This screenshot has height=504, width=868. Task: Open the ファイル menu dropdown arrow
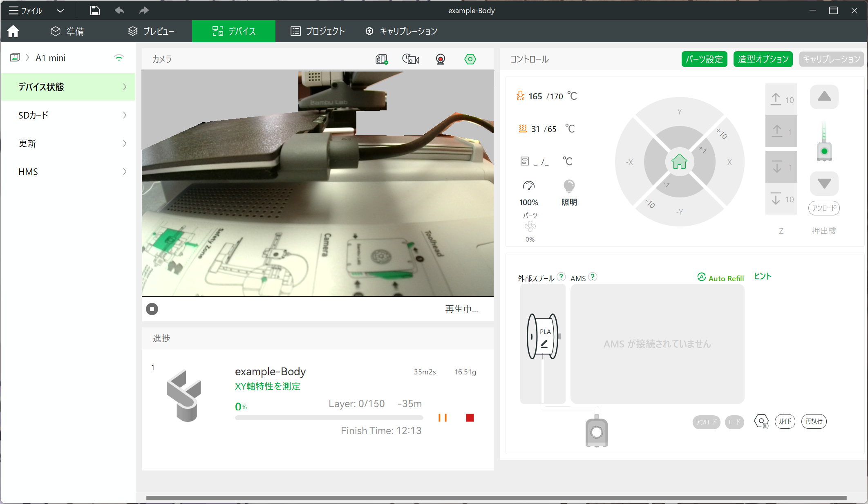(x=60, y=11)
